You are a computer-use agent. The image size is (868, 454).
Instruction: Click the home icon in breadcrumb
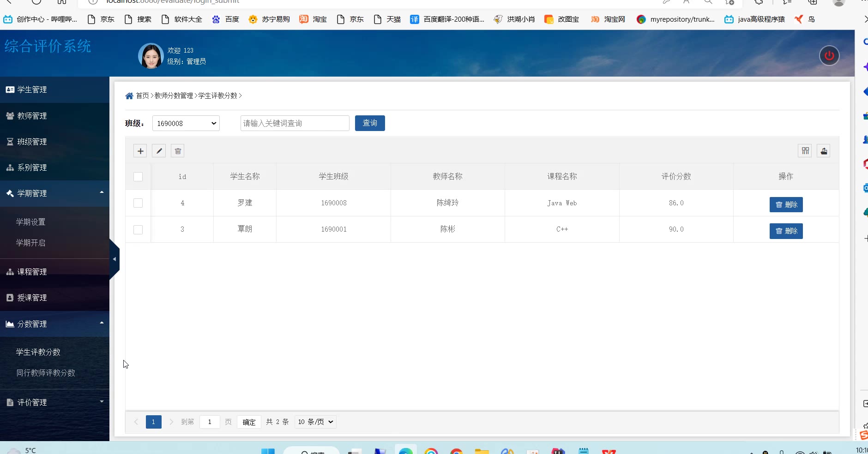(129, 96)
